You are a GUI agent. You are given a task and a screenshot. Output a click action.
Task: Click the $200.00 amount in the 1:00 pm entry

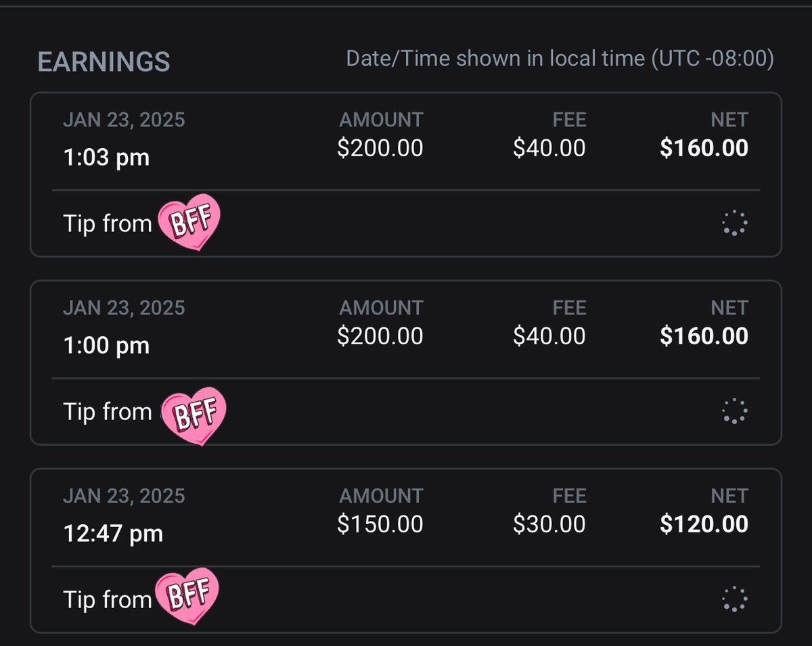380,336
